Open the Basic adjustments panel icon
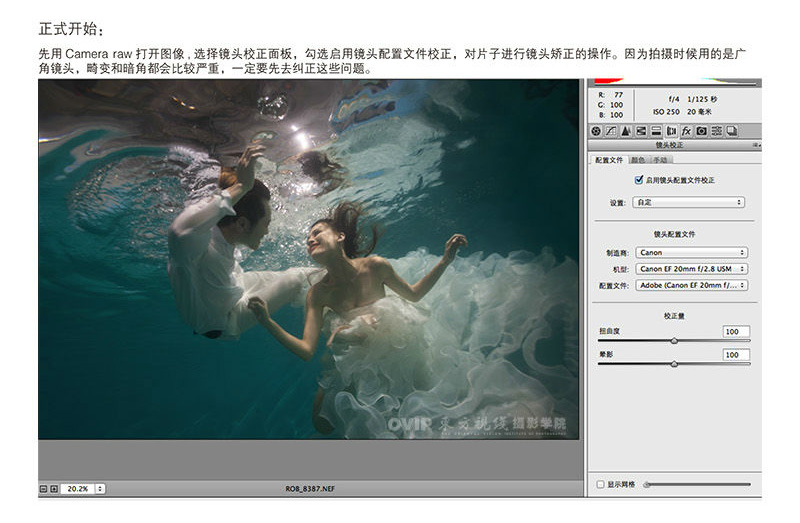Image resolution: width=800 pixels, height=523 pixels. coord(596,131)
